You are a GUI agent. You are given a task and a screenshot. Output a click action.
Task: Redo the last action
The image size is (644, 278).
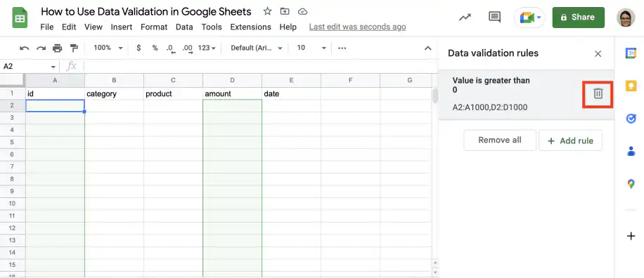[x=41, y=48]
